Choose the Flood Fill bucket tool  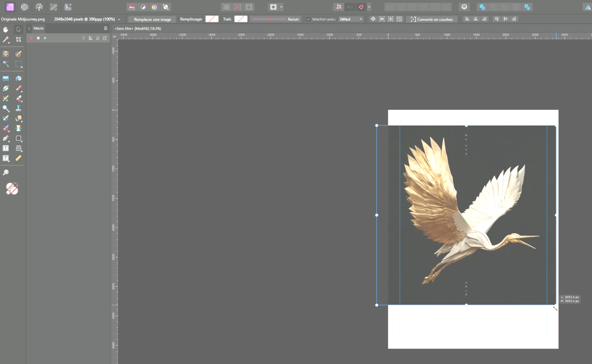point(19,79)
